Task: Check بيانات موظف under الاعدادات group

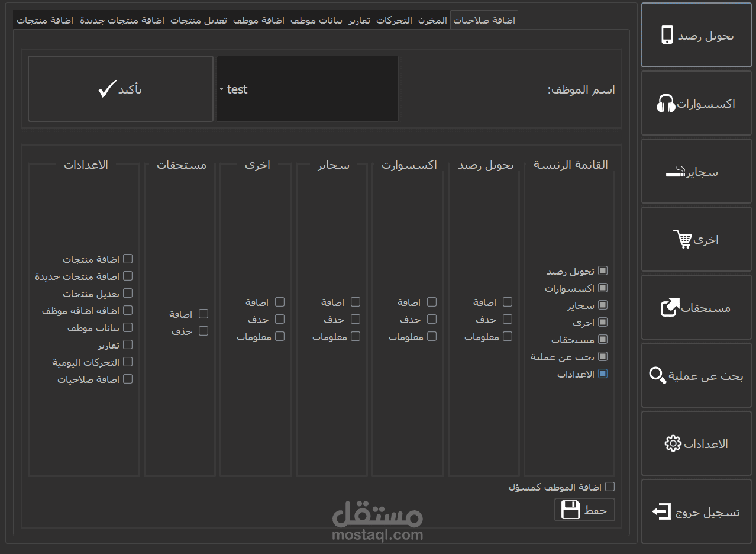Action: click(x=128, y=327)
